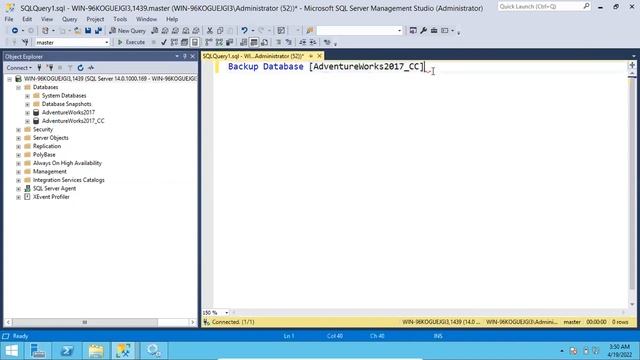Click the Cut icon in toolbar
The height and width of the screenshot is (360, 640).
click(210, 31)
